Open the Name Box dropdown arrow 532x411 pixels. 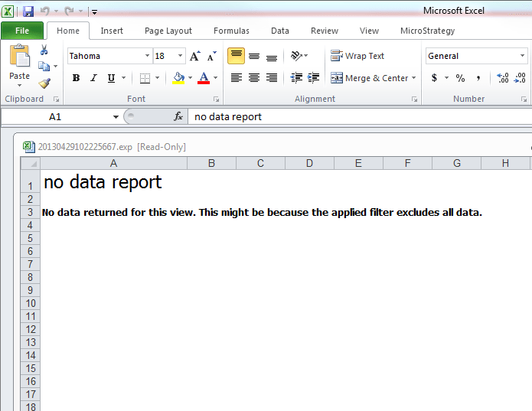pyautogui.click(x=116, y=117)
